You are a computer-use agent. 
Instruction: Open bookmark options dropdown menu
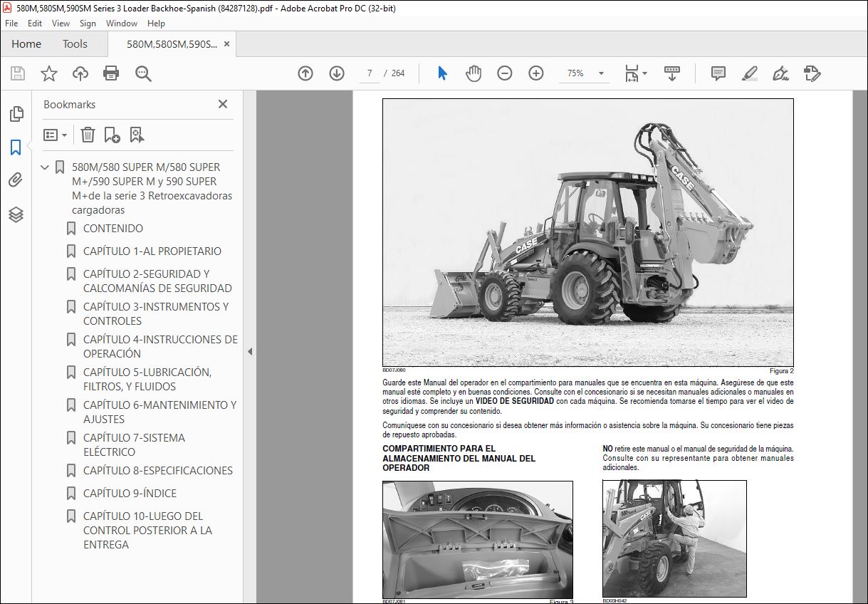56,135
